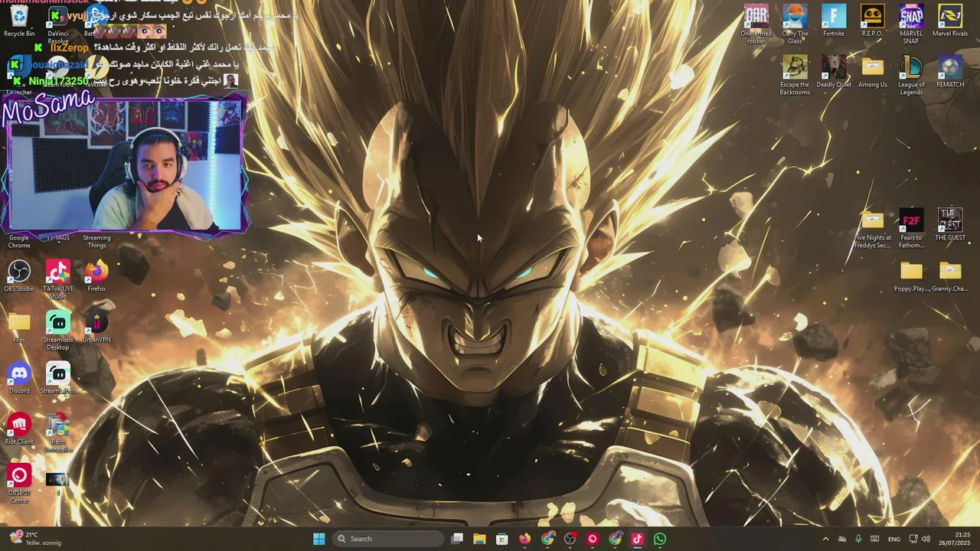Viewport: 980px width, 551px height.
Task: Switch to OBSBOT Center in taskbar
Action: pos(593,539)
